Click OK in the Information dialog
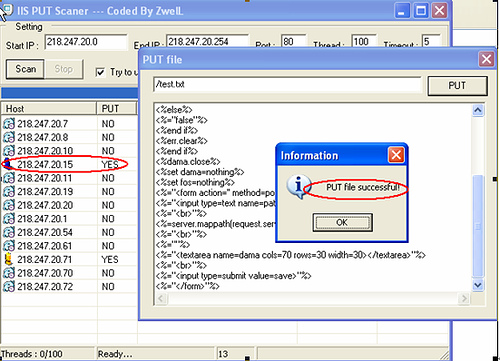 coord(342,222)
